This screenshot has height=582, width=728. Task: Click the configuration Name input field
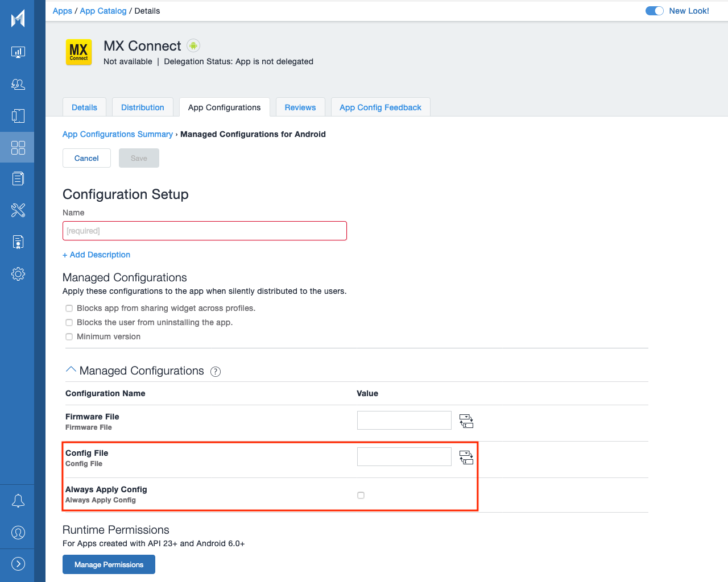[x=204, y=231]
